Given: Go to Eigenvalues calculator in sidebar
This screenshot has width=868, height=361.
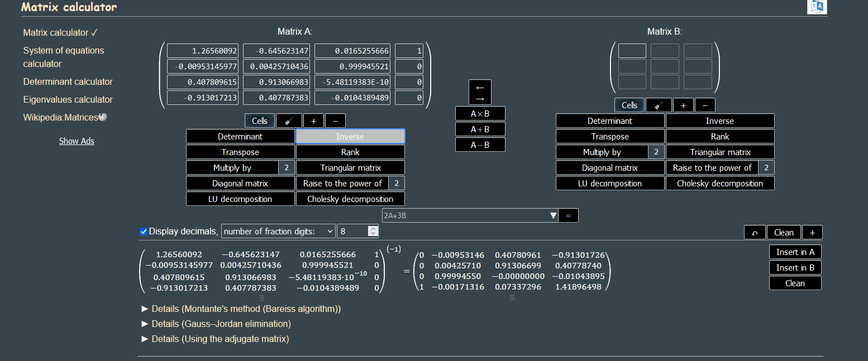Looking at the screenshot, I should coord(68,99).
